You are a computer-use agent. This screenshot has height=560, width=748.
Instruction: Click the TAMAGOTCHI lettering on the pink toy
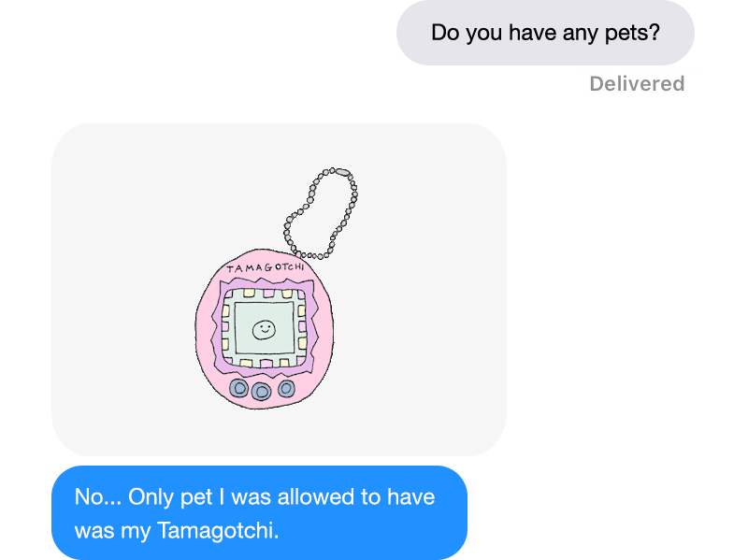coord(266,267)
